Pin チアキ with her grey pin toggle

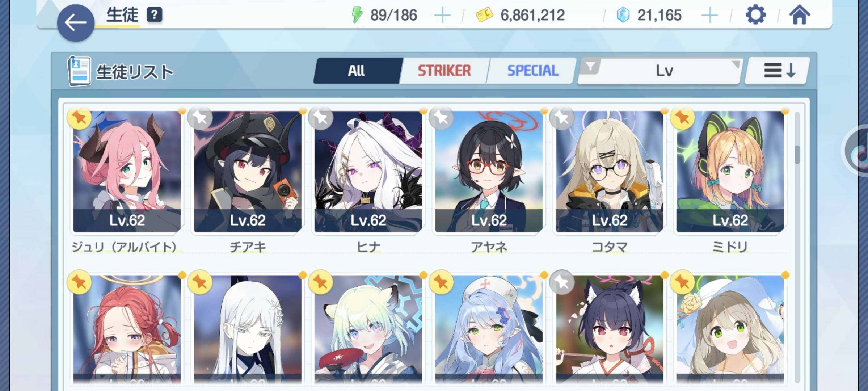coord(200,118)
